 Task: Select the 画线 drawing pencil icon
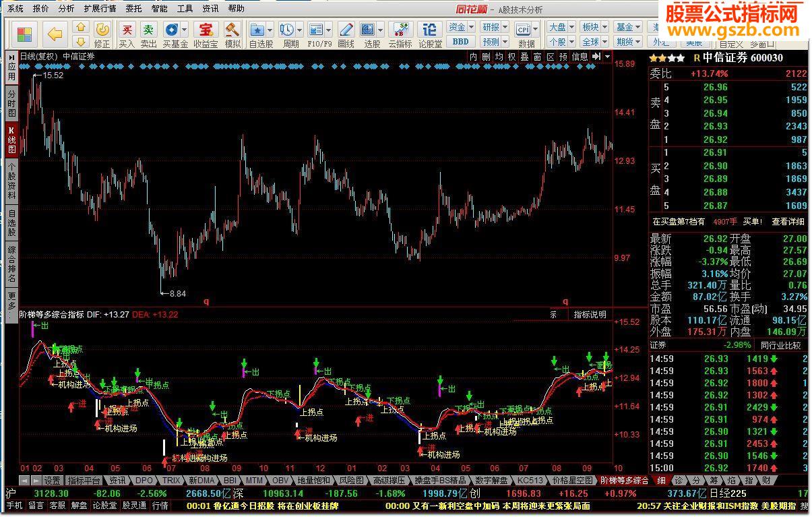[x=346, y=34]
